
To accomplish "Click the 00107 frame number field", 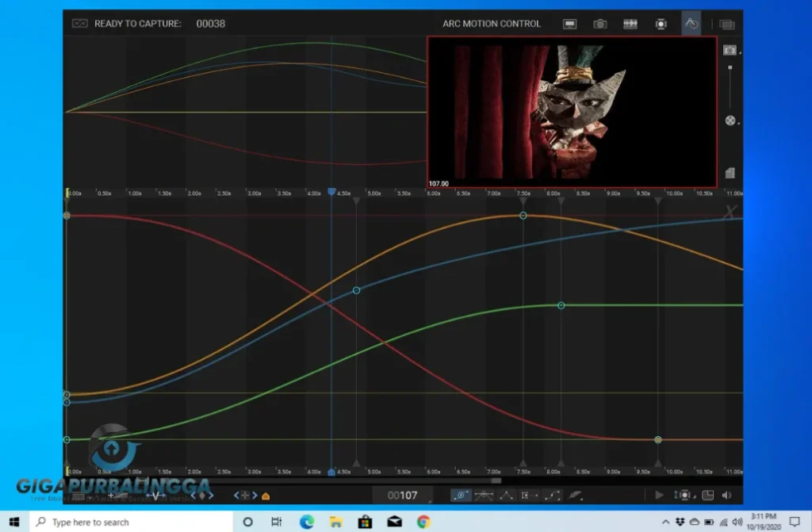I will tap(402, 496).
